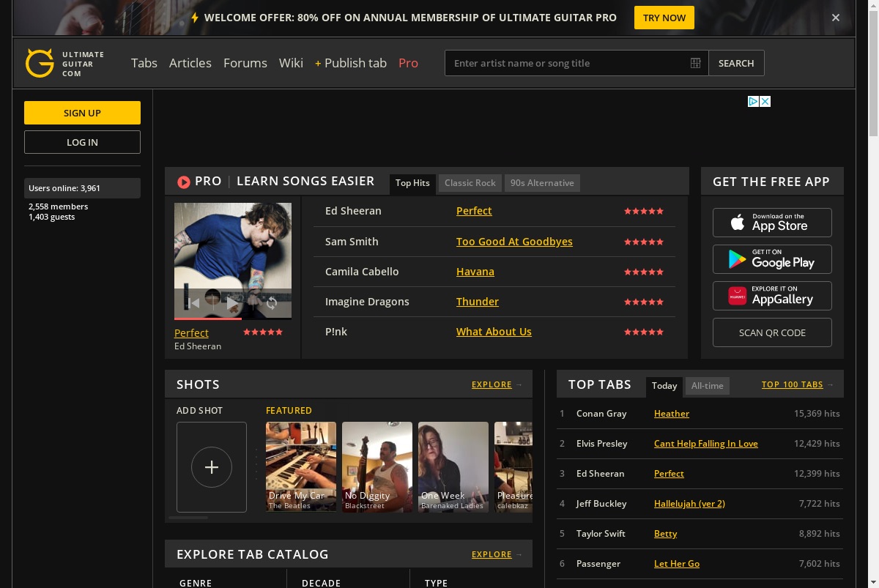Add a new shot with plus icon
Viewport: 879px width, 588px height.
click(212, 467)
